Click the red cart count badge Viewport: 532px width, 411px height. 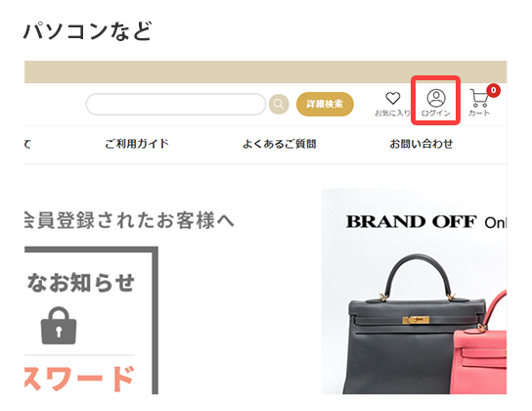493,90
